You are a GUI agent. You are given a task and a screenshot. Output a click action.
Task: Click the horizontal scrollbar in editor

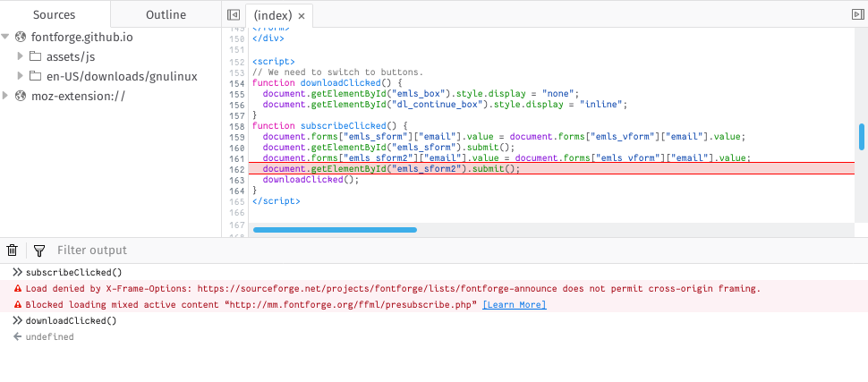pos(335,229)
